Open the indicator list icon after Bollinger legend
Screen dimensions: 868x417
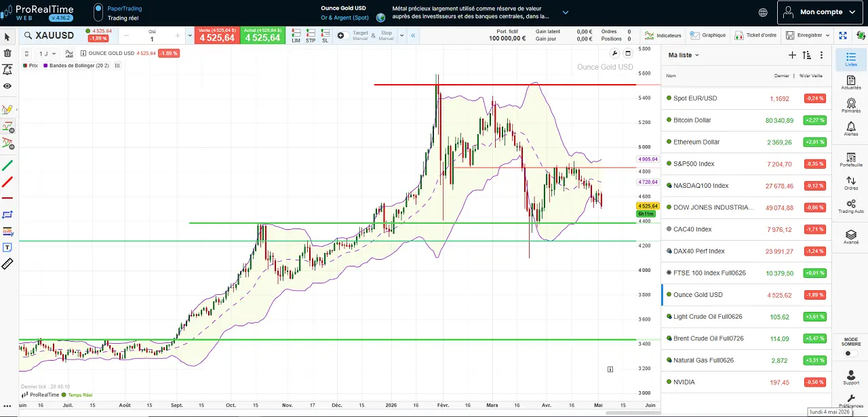[x=117, y=66]
